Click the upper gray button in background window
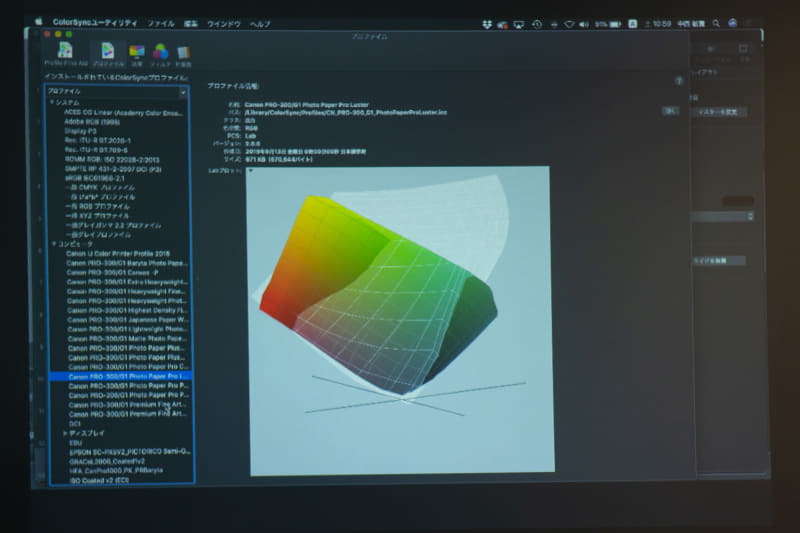Screen dimensions: 800x533 719,112
